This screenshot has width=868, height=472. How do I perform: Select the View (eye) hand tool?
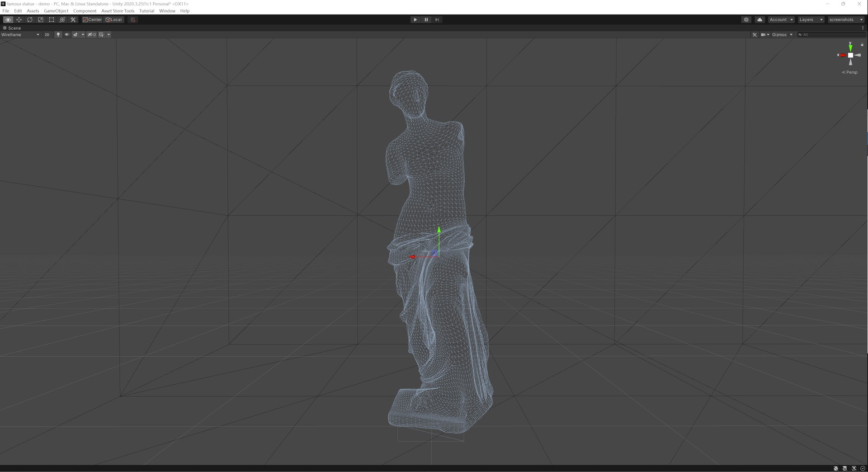click(x=8, y=20)
